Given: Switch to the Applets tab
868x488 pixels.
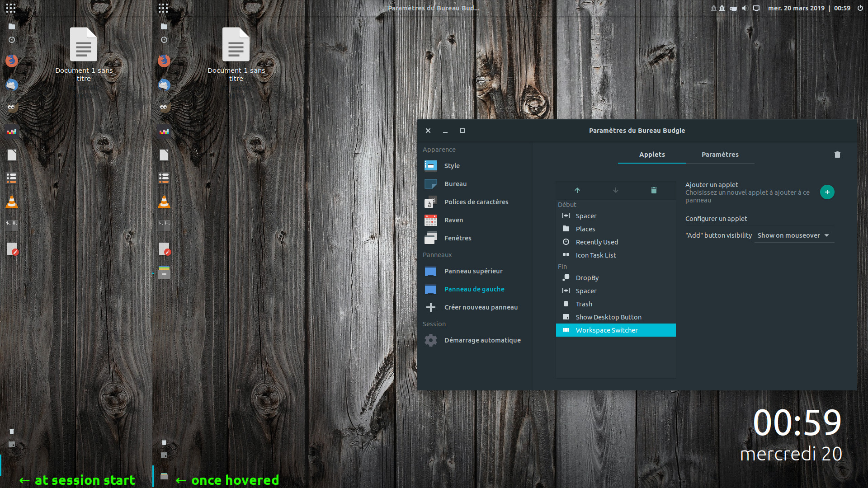Looking at the screenshot, I should [651, 154].
